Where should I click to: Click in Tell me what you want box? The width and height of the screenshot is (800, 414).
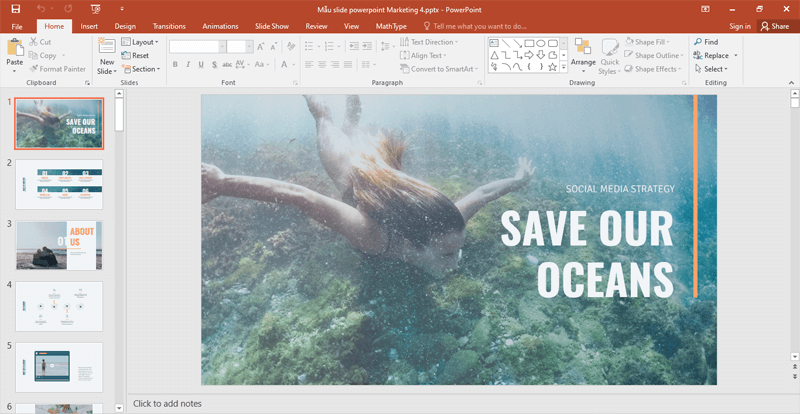(475, 26)
